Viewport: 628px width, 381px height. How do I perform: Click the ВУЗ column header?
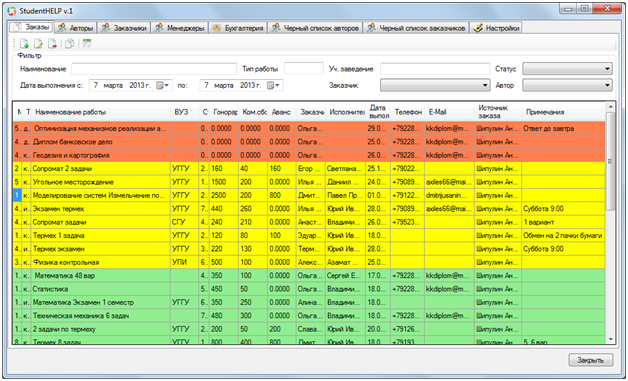(185, 112)
